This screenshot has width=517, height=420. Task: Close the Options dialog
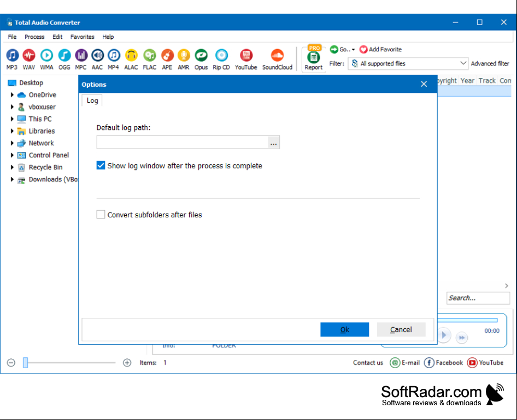click(424, 84)
